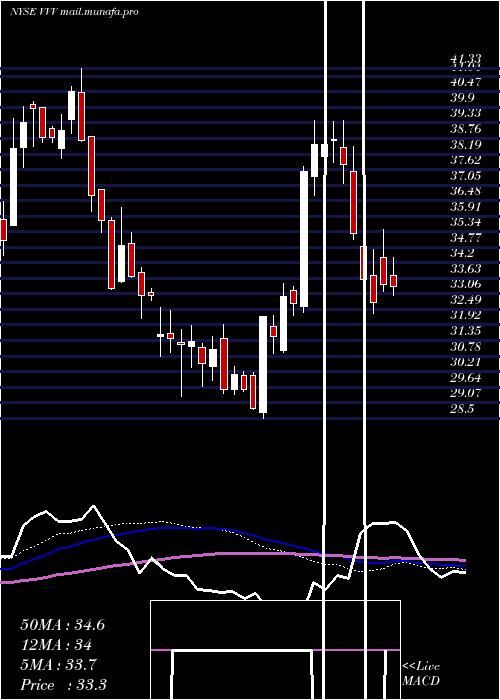Click the 37.62 price axis label

[x=465, y=160]
